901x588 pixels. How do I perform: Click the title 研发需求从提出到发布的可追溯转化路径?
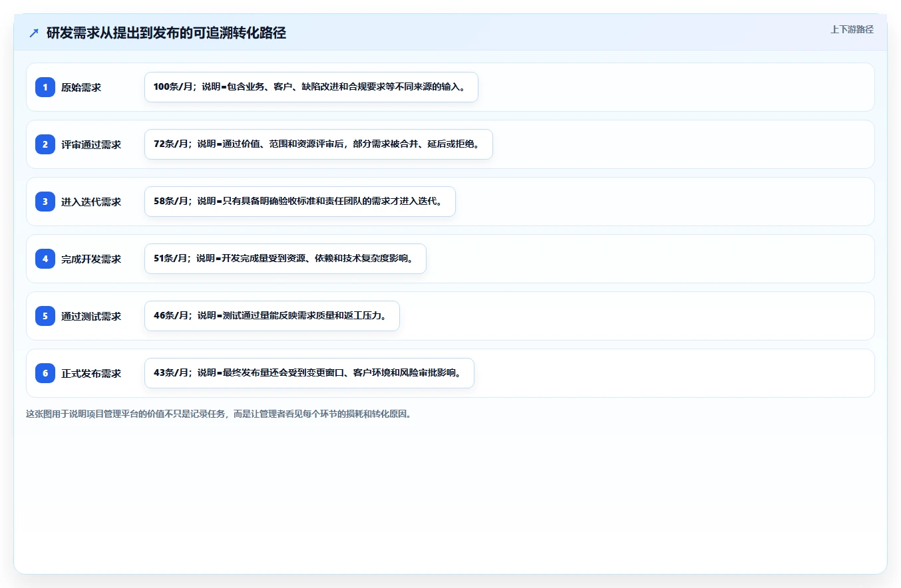pos(166,33)
